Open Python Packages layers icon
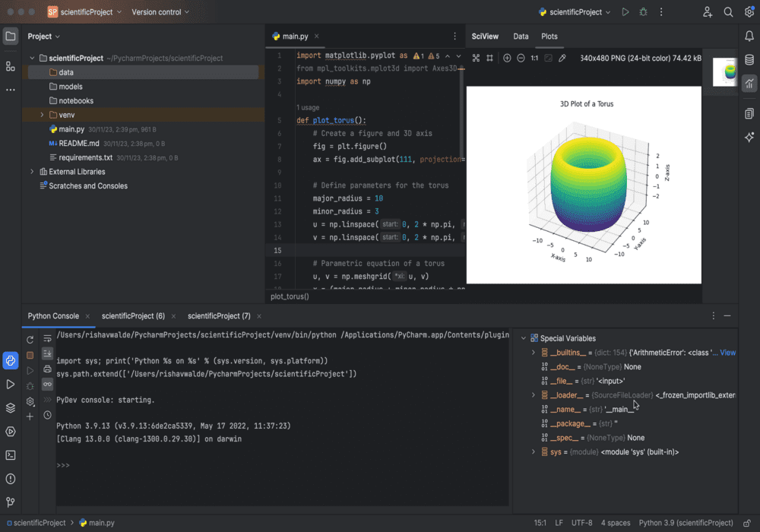 tap(11, 407)
